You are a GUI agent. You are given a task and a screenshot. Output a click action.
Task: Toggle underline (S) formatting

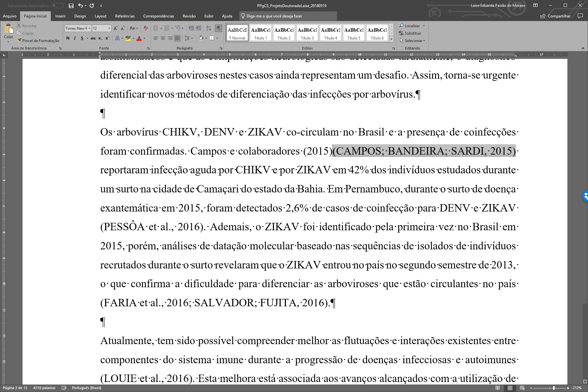click(82, 38)
